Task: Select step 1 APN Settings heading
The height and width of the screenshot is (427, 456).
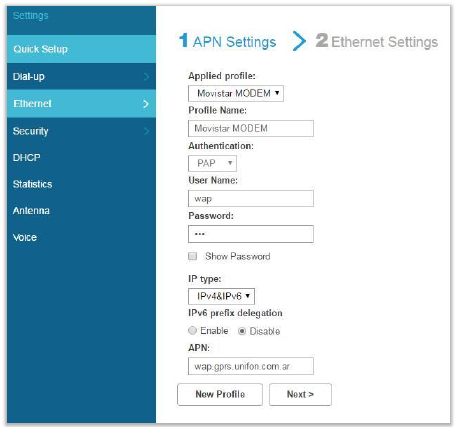Action: coord(228,42)
